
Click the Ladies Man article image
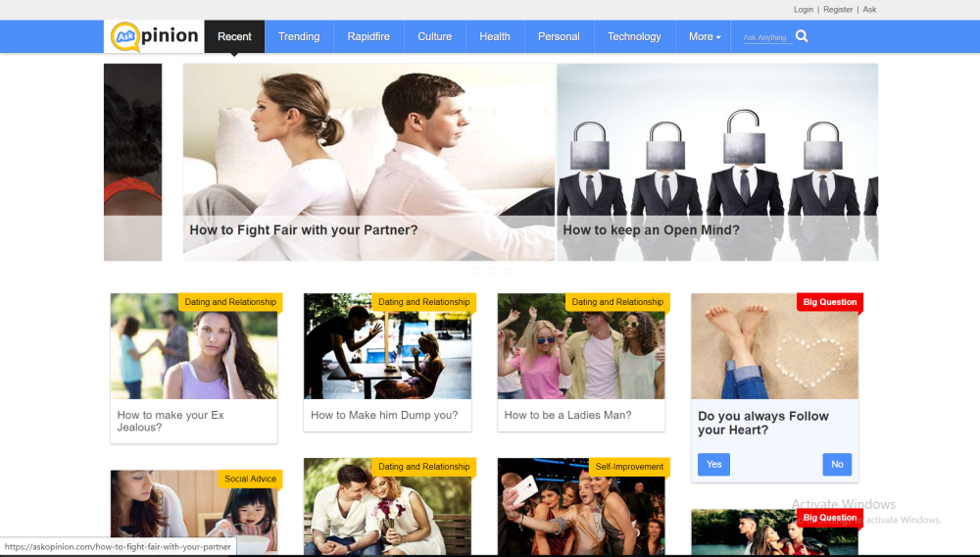[581, 346]
